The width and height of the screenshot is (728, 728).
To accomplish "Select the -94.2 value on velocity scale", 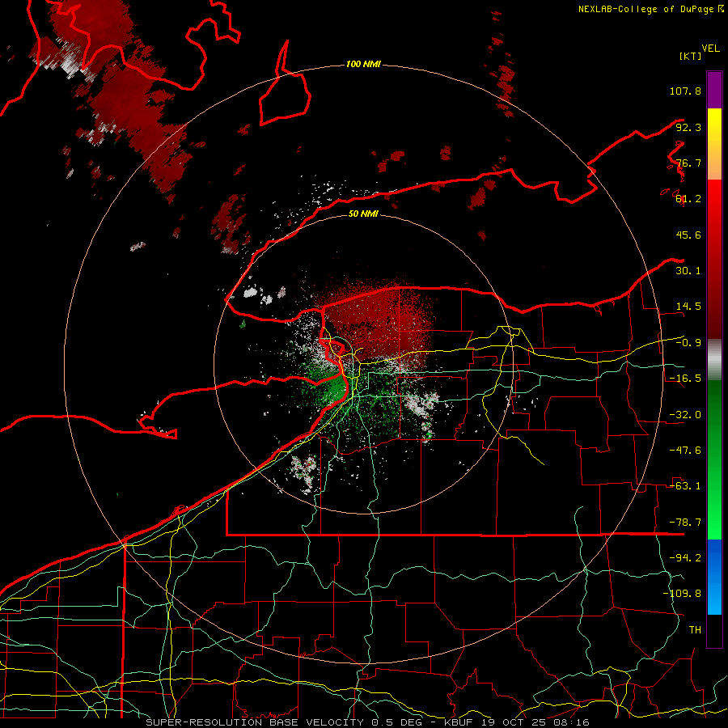I will [685, 558].
